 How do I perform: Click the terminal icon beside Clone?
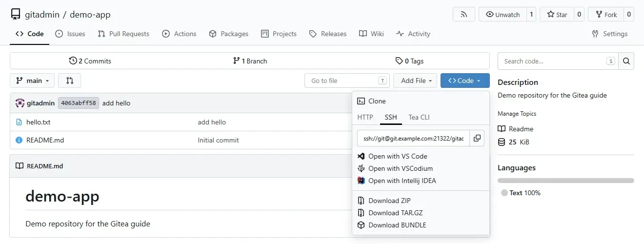(x=361, y=101)
